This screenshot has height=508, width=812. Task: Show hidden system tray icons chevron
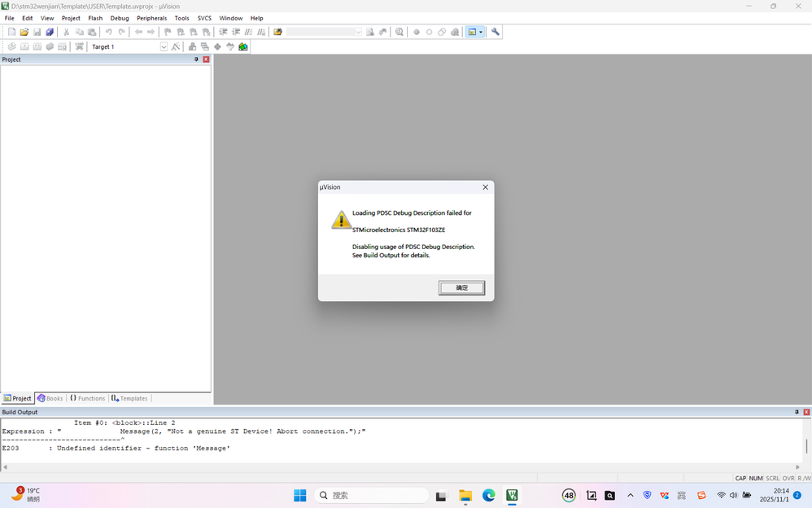pyautogui.click(x=631, y=496)
